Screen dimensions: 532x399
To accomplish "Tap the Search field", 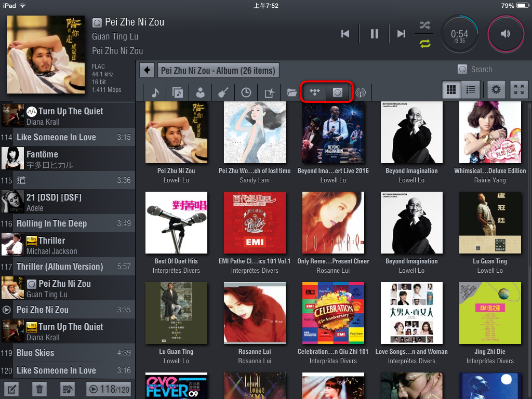I will pyautogui.click(x=481, y=70).
